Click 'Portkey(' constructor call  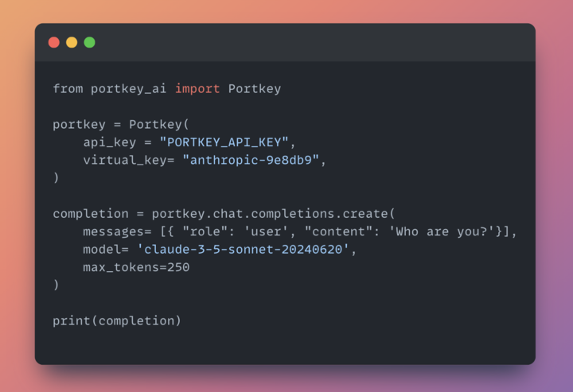pos(159,125)
